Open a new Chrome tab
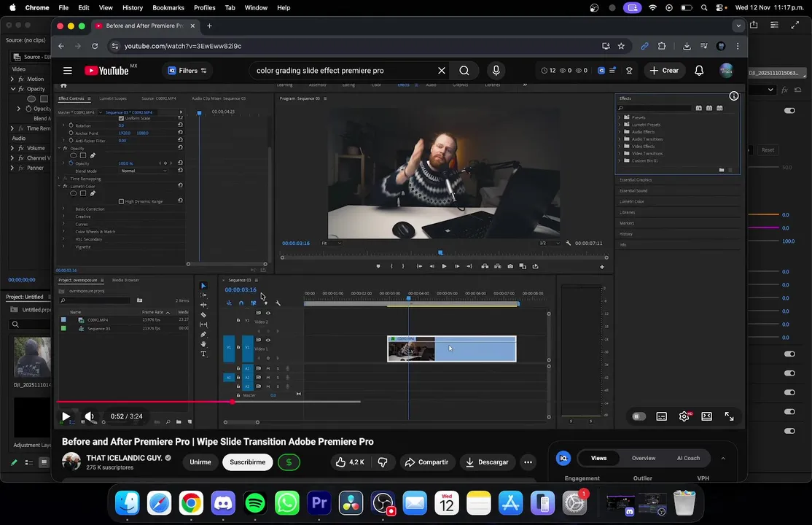812x525 pixels. click(x=209, y=26)
